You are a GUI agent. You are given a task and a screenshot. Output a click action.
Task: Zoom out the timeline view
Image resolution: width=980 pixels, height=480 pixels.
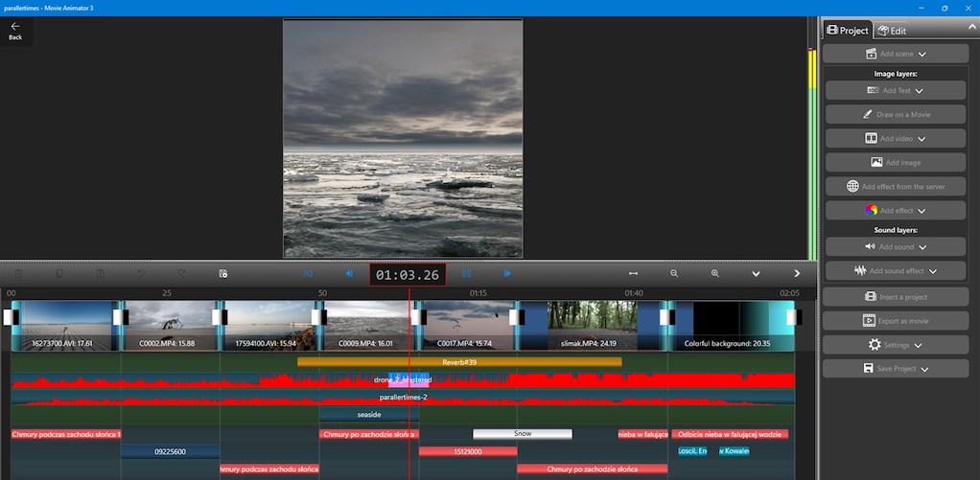point(674,274)
